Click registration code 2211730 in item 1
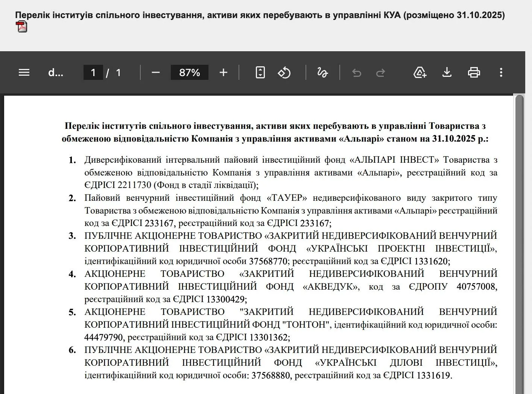This screenshot has height=394, width=532. (x=134, y=185)
